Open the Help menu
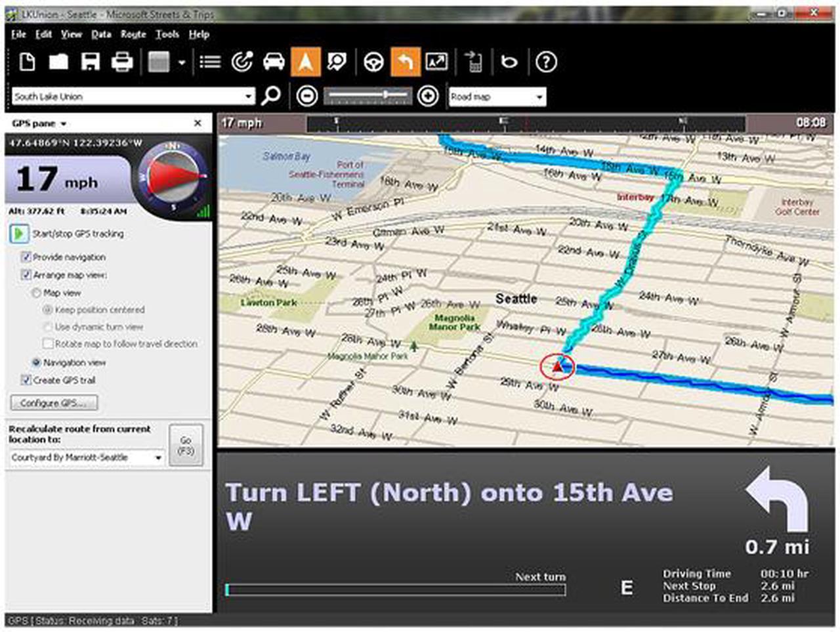840x632 pixels. pyautogui.click(x=199, y=34)
